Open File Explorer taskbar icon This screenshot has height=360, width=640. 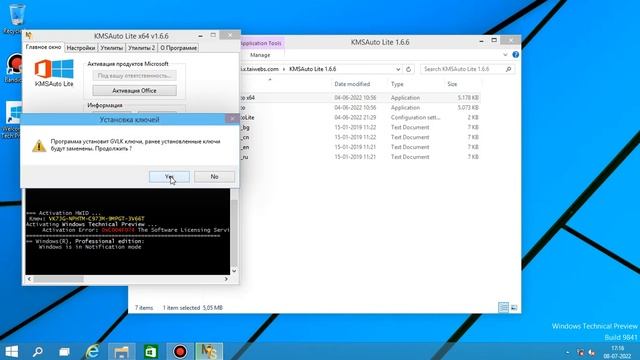[122, 351]
